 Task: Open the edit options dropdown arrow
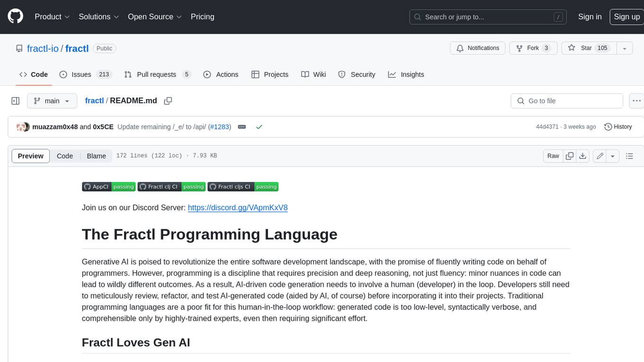click(x=613, y=156)
